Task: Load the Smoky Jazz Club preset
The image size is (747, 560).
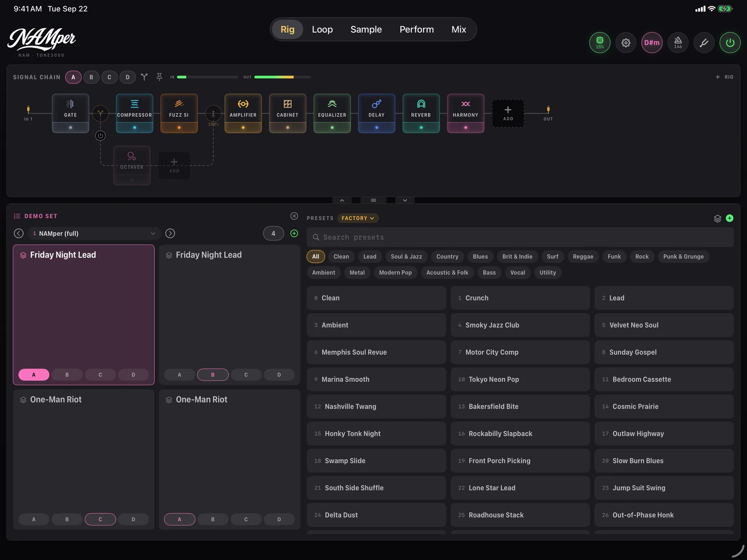Action: (x=520, y=325)
